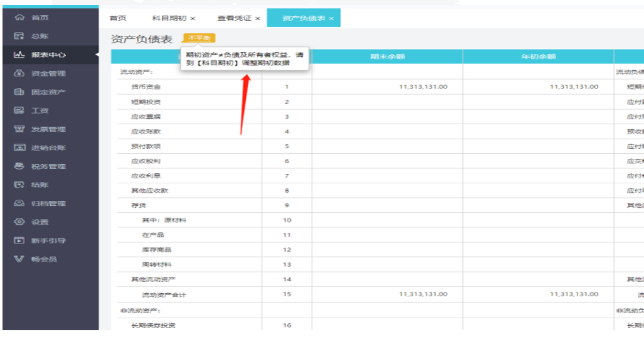644x339 pixels.
Task: Select the 长期债券投资 row label
Action: click(153, 325)
